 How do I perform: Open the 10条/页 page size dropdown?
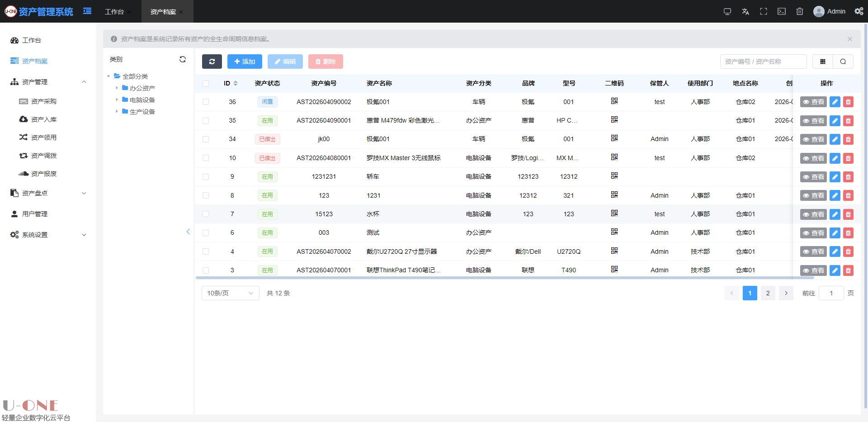(x=230, y=293)
